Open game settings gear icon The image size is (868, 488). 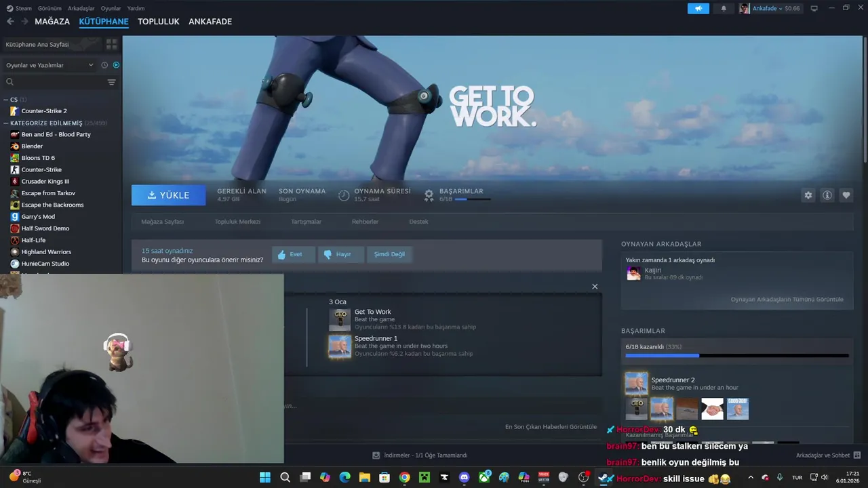click(x=808, y=195)
